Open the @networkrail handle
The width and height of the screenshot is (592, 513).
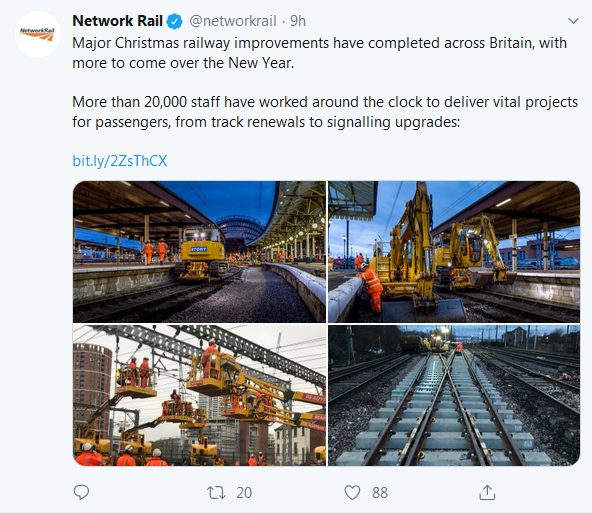tap(233, 21)
